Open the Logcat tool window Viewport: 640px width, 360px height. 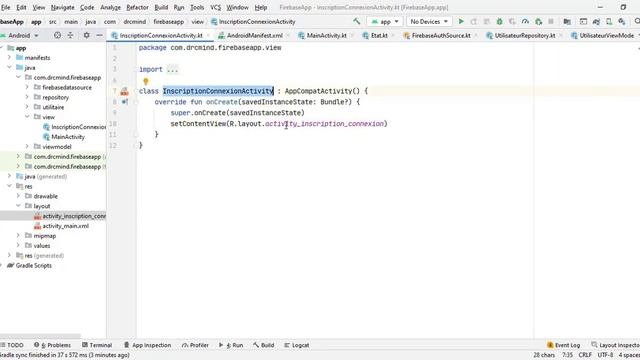point(297,345)
